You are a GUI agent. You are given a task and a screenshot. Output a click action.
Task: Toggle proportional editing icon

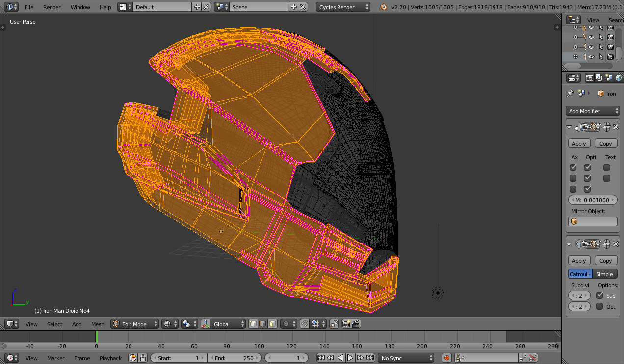(288, 324)
